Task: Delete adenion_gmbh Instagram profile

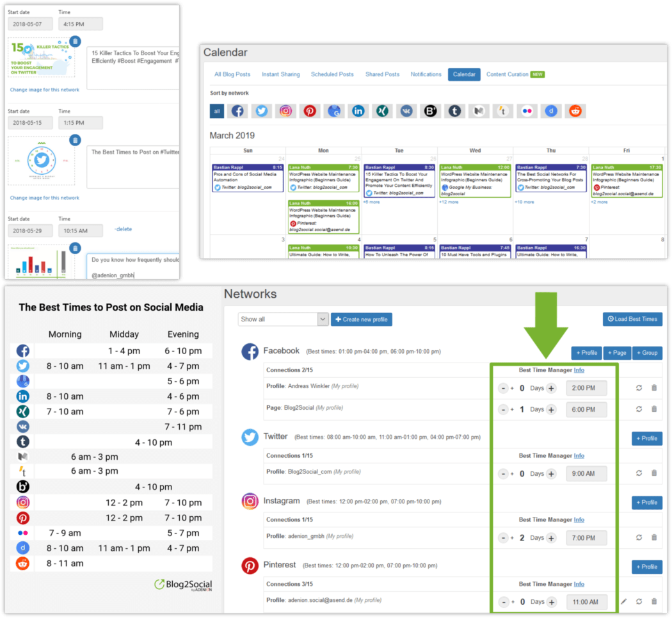Action: pyautogui.click(x=654, y=537)
